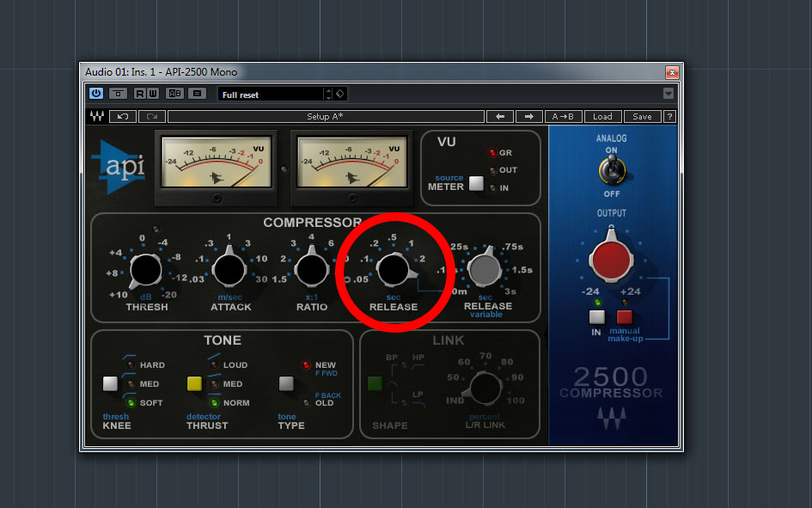Image resolution: width=812 pixels, height=508 pixels.
Task: Toggle the tone Type selector button
Action: 286,383
